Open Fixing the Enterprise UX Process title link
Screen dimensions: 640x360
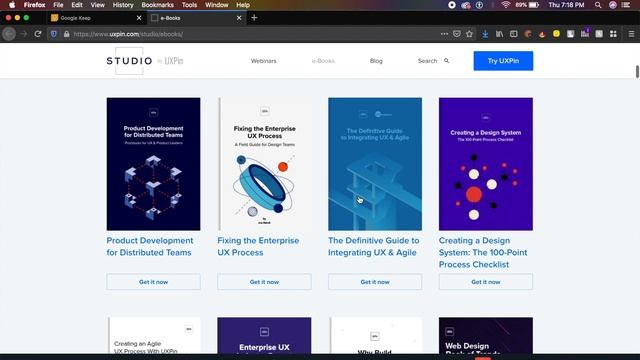point(258,247)
